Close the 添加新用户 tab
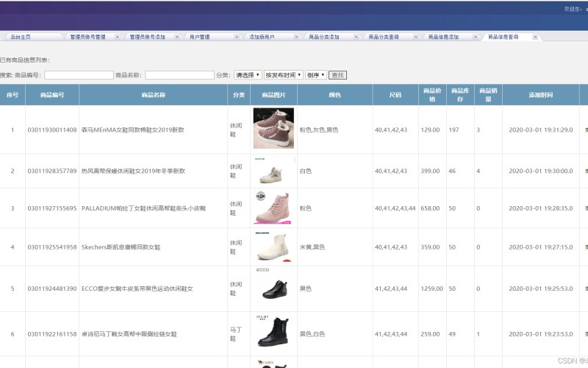Viewport: 588px width, 368px height. point(296,37)
